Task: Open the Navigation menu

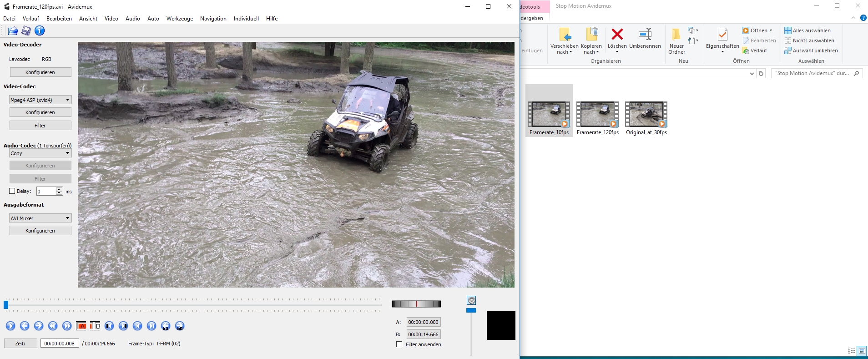Action: [213, 19]
